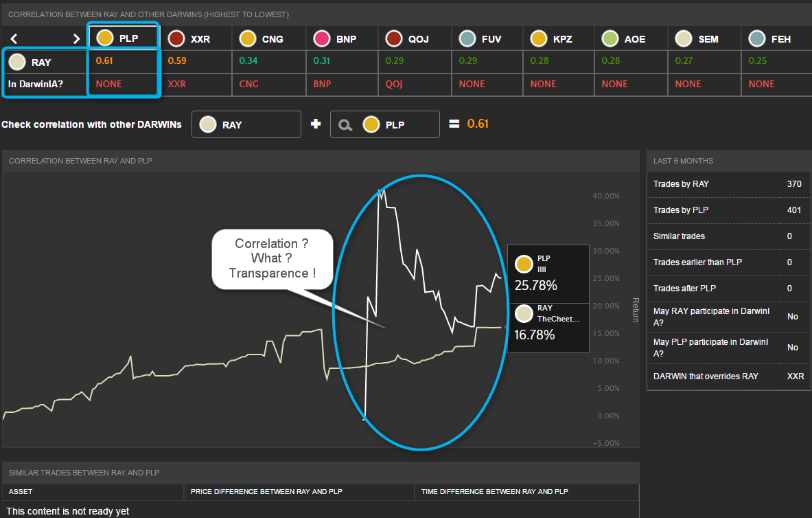Click PLP yellow circle in search box
This screenshot has height=518, width=812.
(371, 124)
